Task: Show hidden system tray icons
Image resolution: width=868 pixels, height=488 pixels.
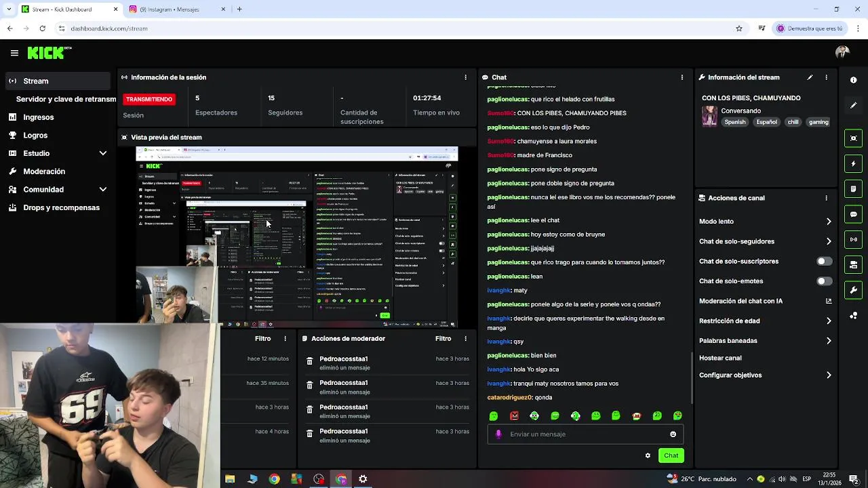Action: tap(749, 479)
